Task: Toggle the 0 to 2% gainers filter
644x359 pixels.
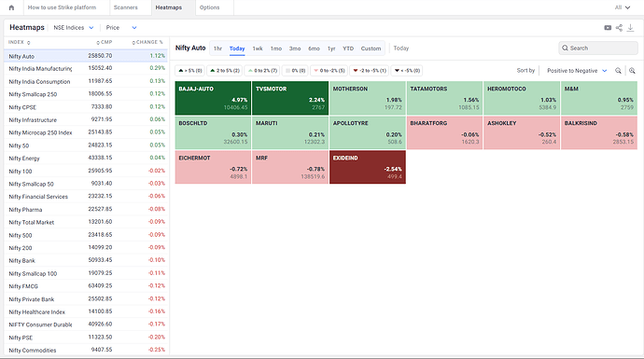Action: coord(263,71)
